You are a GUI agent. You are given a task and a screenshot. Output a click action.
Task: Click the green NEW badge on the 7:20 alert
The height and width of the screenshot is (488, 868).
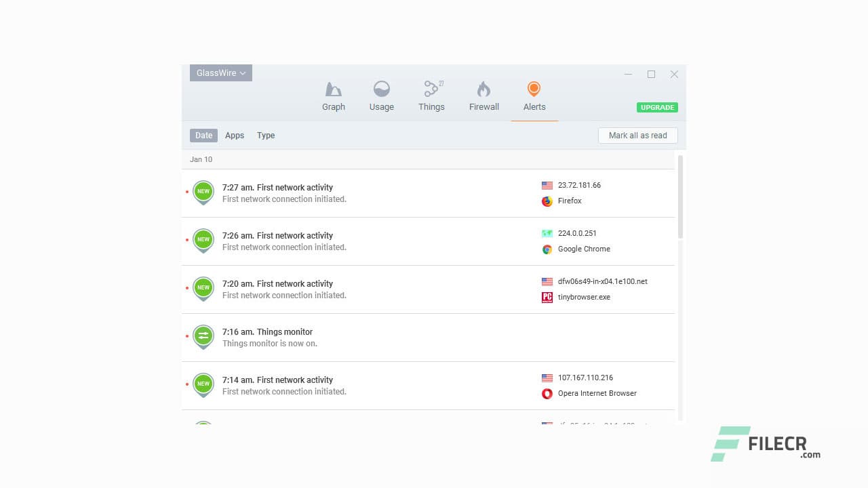point(203,288)
